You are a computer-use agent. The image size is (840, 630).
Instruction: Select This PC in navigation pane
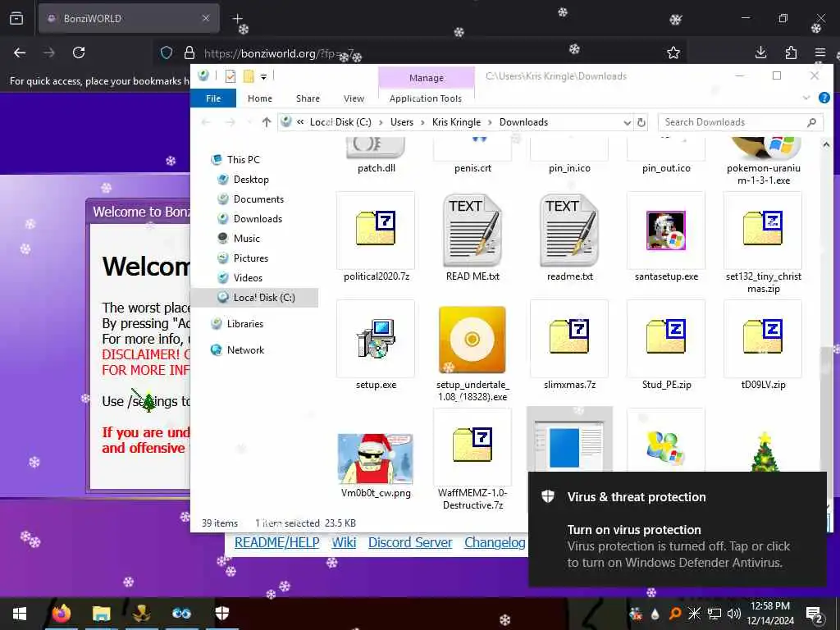pos(243,160)
